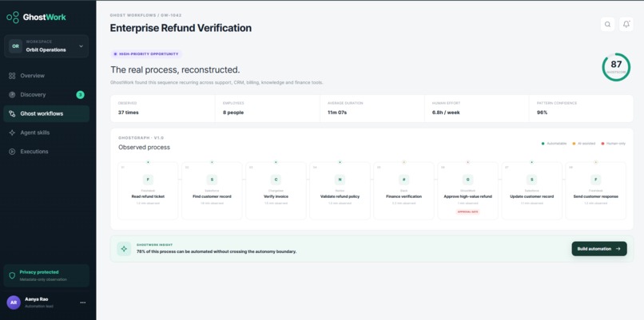Click the '78% of this process' insight text

pyautogui.click(x=217, y=251)
